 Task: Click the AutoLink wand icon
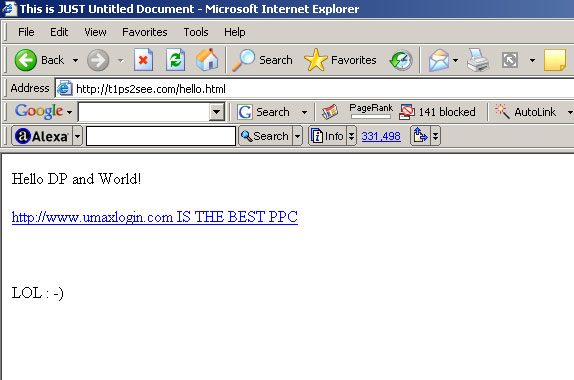(502, 111)
